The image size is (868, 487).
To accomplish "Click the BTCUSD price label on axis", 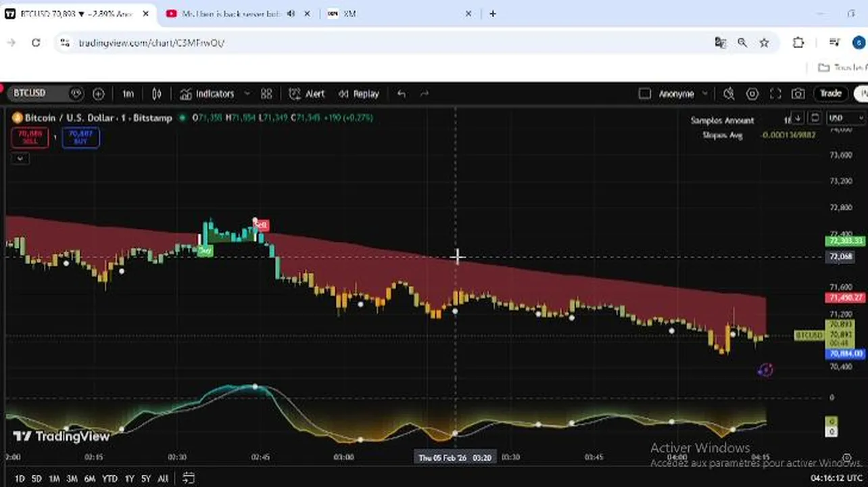I will 809,335.
